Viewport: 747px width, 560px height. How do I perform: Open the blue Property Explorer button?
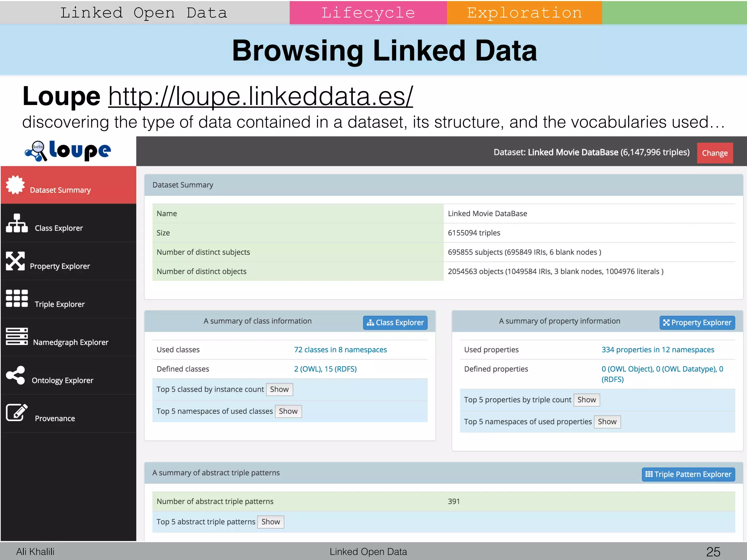pyautogui.click(x=697, y=323)
